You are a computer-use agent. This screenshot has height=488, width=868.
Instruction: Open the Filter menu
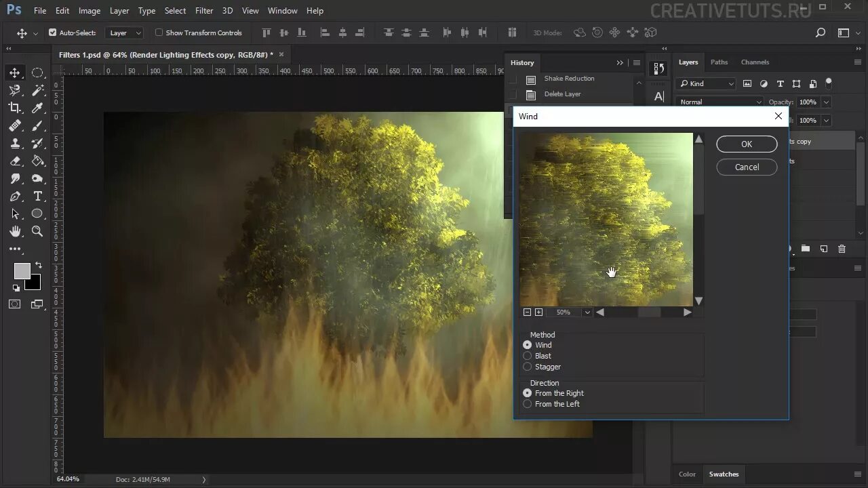tap(204, 10)
